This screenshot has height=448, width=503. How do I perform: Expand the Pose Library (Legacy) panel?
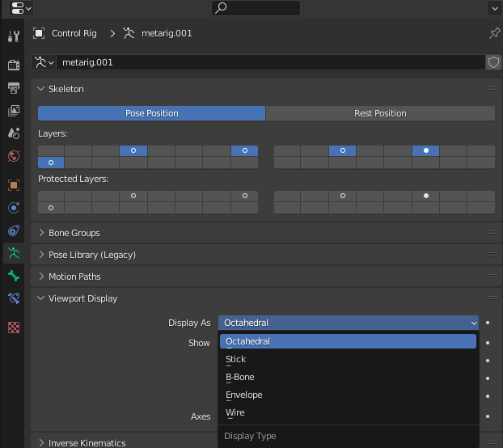pos(41,255)
